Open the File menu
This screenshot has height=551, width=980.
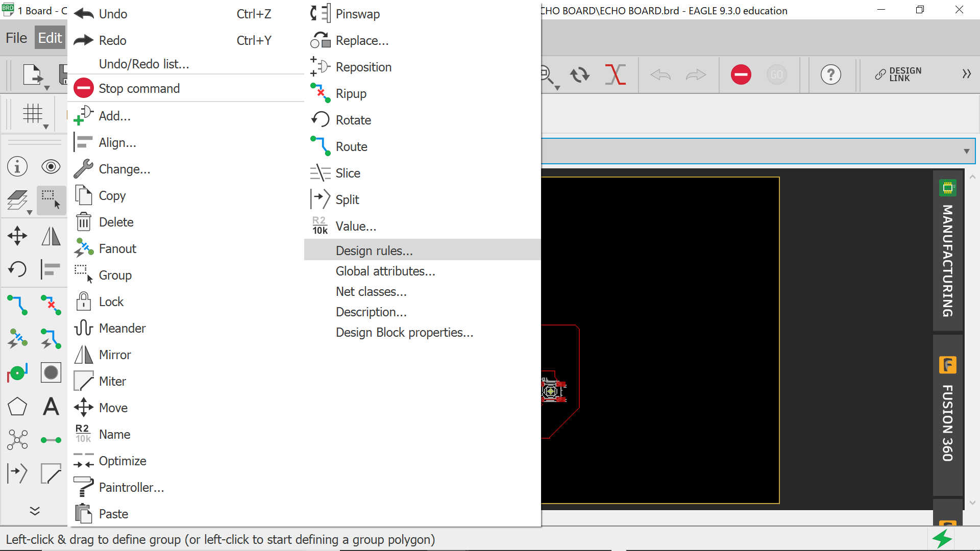point(16,38)
